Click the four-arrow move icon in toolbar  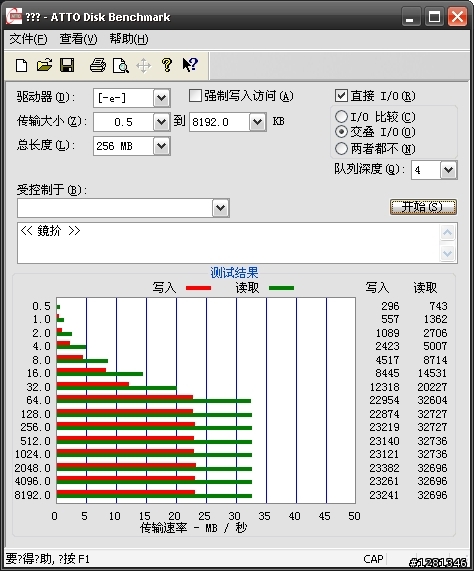[x=143, y=66]
